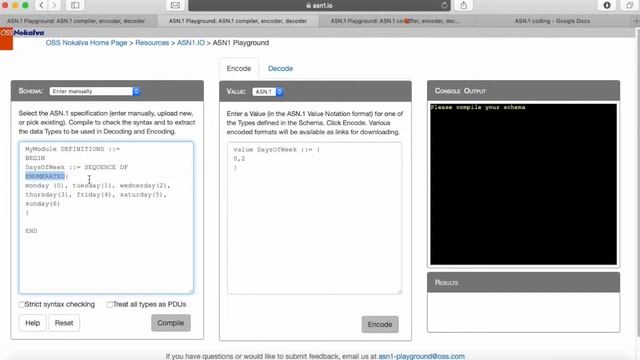The height and width of the screenshot is (360, 640).
Task: Click the mail envelope toolbar icon
Action: coord(175,5)
